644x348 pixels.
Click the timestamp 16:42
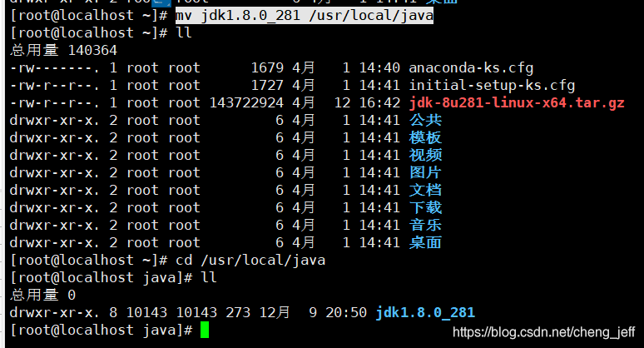coord(379,102)
